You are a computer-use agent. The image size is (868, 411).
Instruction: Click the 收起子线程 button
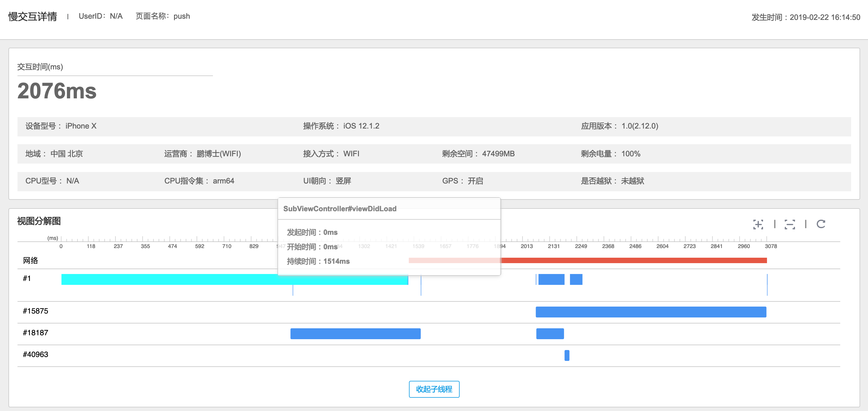click(434, 389)
